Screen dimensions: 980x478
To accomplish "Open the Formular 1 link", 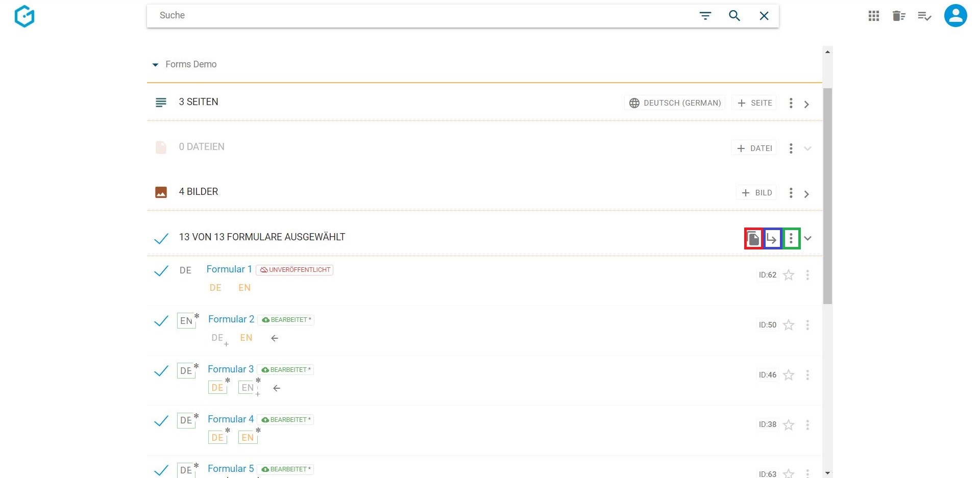I will (x=229, y=269).
